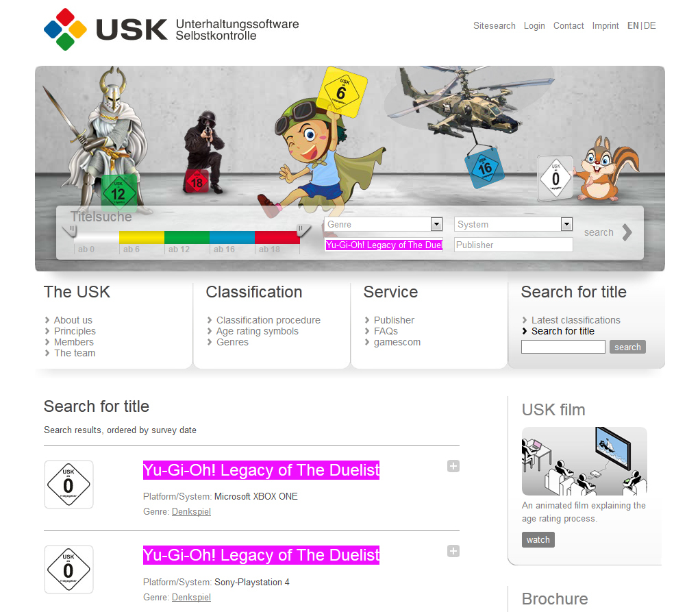Click the search arrow in banner
700x612 pixels.
[627, 232]
